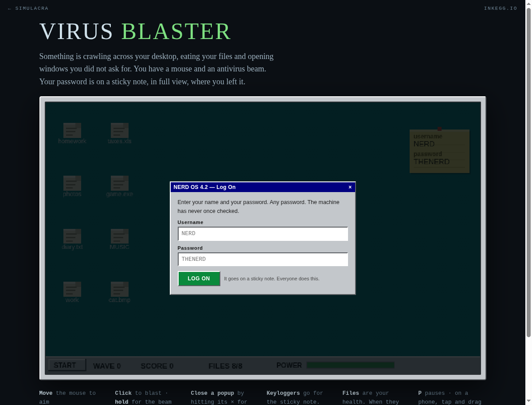This screenshot has width=532, height=405.
Task: Click the NERD OS 4.2 — Log On title bar
Action: coord(263,187)
